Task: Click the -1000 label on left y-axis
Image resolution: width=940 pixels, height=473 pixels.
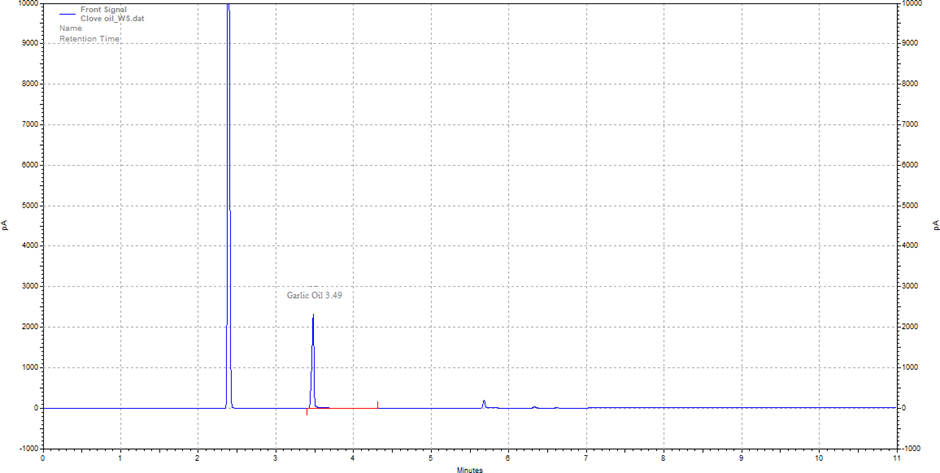Action: [26, 448]
